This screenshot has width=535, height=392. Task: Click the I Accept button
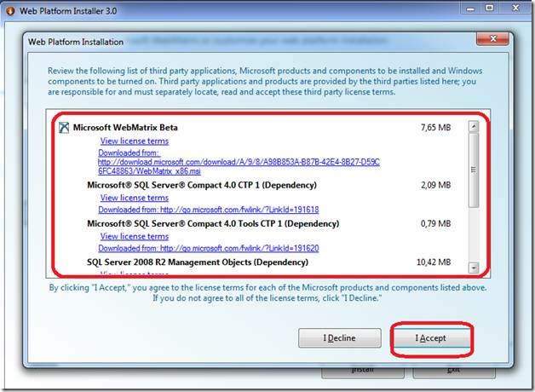pyautogui.click(x=432, y=338)
